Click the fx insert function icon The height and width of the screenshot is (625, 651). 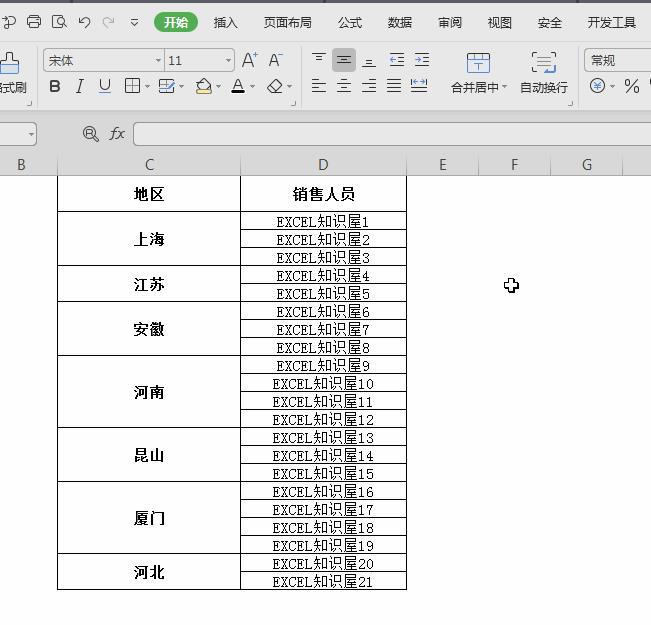point(117,134)
